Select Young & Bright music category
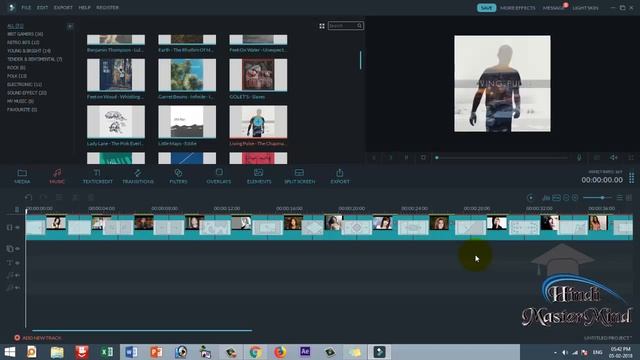Viewport: 640px width, 360px height. 29,51
